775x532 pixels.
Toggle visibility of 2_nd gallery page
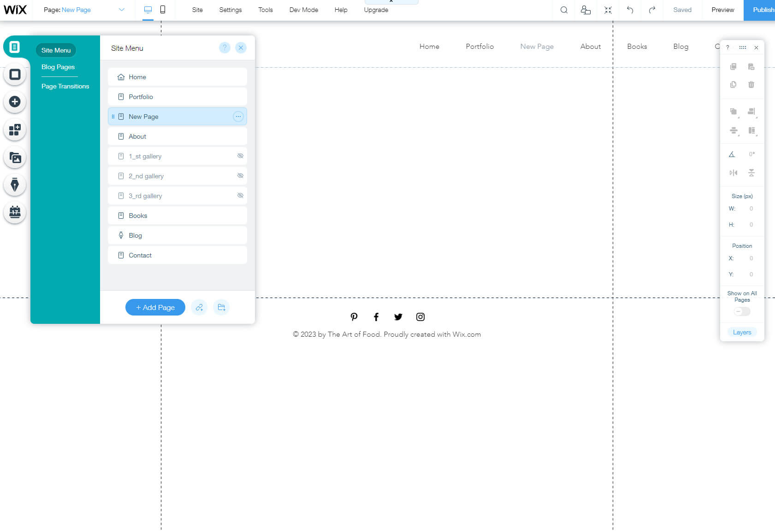tap(240, 175)
